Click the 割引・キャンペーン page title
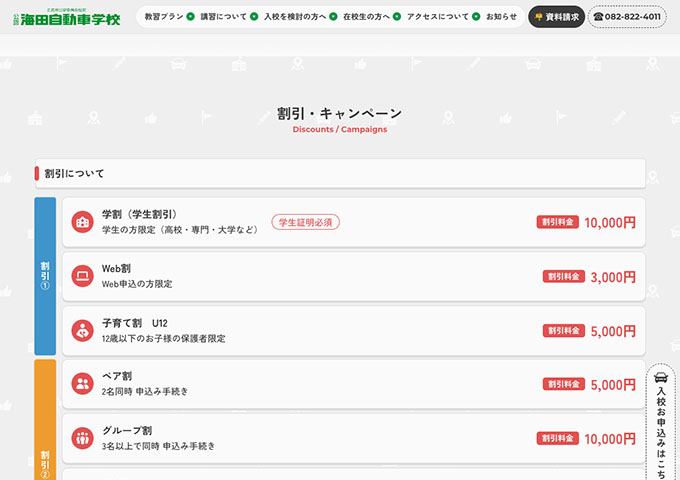Screen dimensions: 680x480 pyautogui.click(x=340, y=114)
